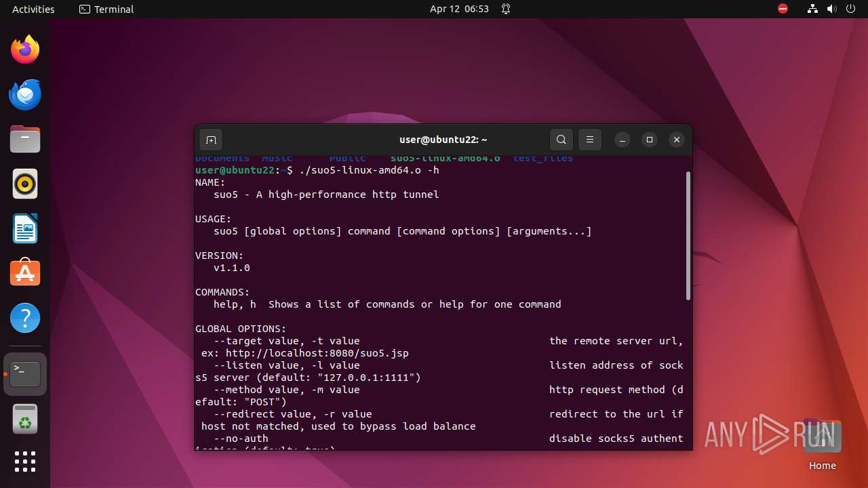Click 'http://localhost:8080/suo5.jsp' example URL
The height and width of the screenshot is (488, 868).
coord(317,353)
